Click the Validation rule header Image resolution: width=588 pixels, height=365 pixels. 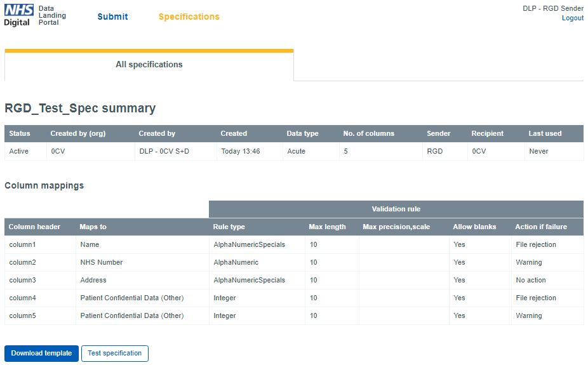pyautogui.click(x=396, y=209)
